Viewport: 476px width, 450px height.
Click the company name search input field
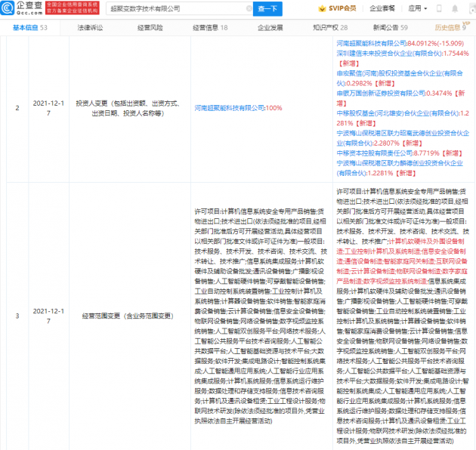(x=179, y=8)
